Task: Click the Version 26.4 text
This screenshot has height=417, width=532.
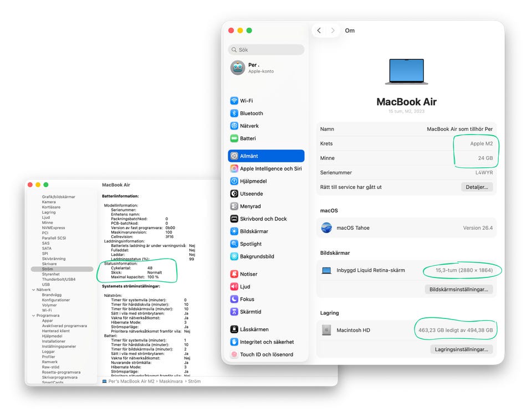Action: coord(478,228)
